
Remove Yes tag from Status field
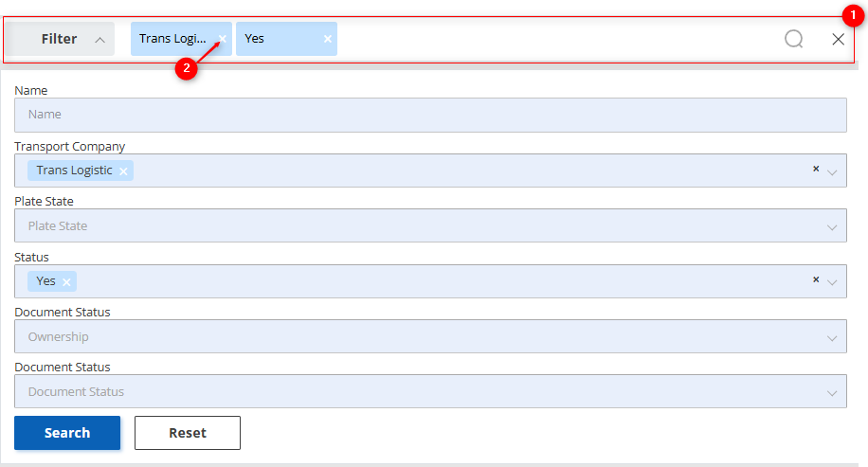pyautogui.click(x=67, y=281)
